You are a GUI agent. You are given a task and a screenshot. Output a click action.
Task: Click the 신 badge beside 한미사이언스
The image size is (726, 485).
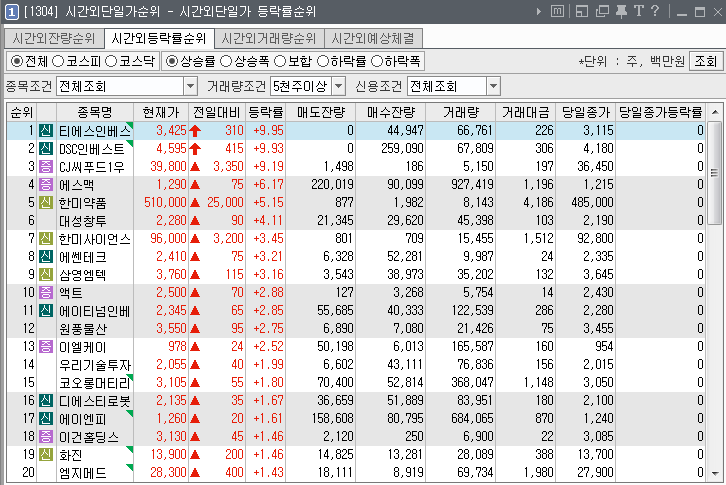click(x=45, y=239)
